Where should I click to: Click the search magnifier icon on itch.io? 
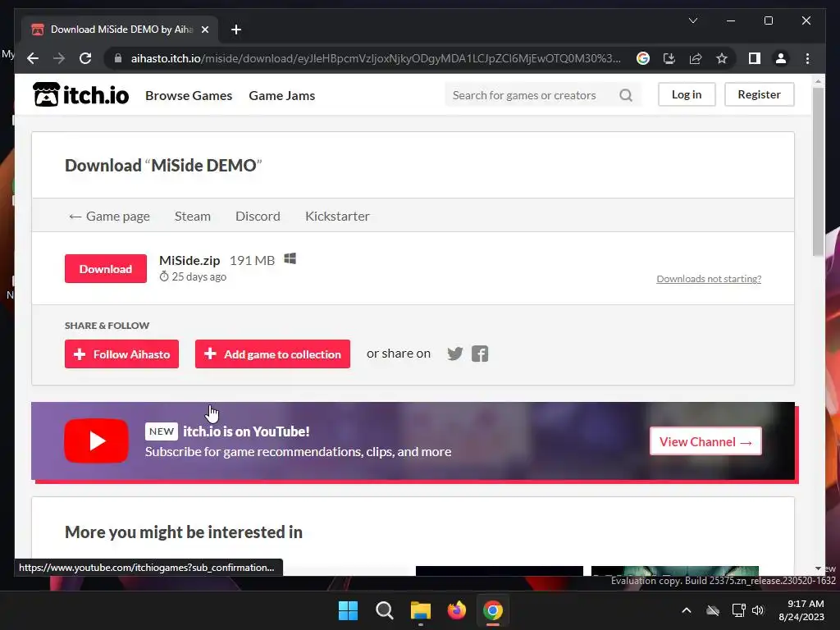626,95
